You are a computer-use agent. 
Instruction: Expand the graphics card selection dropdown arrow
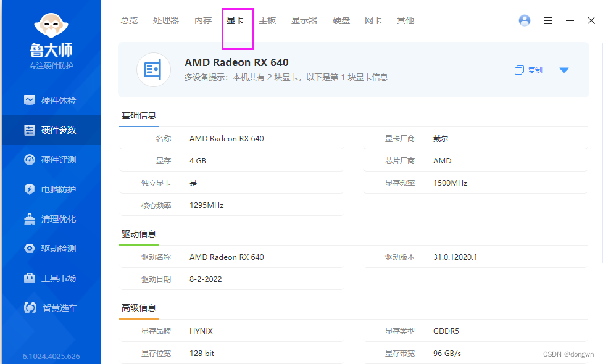[563, 70]
